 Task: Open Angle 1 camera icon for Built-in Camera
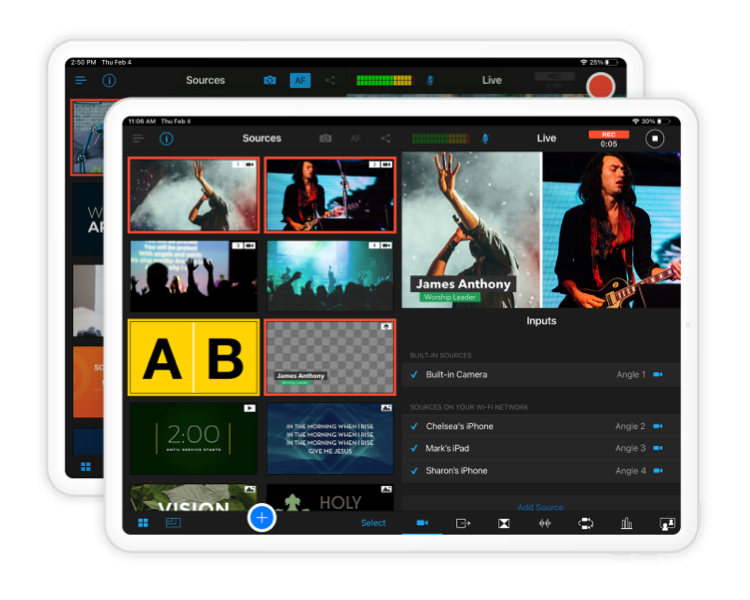pos(658,374)
